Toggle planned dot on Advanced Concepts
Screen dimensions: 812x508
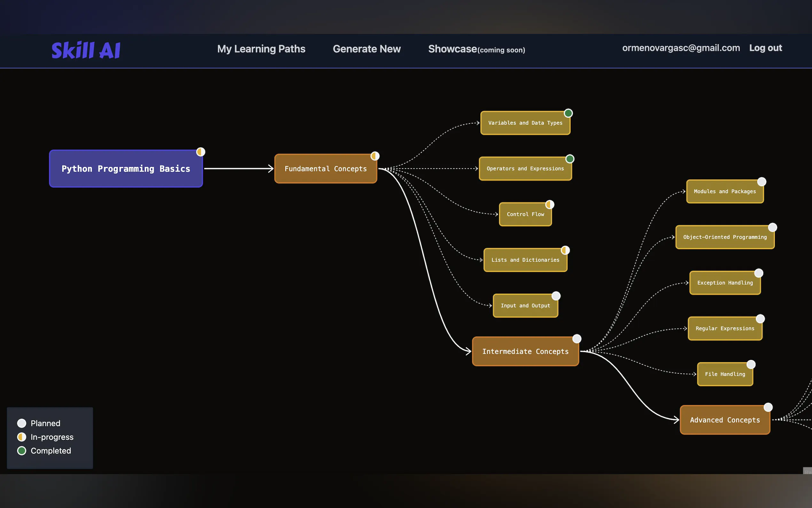coord(768,407)
